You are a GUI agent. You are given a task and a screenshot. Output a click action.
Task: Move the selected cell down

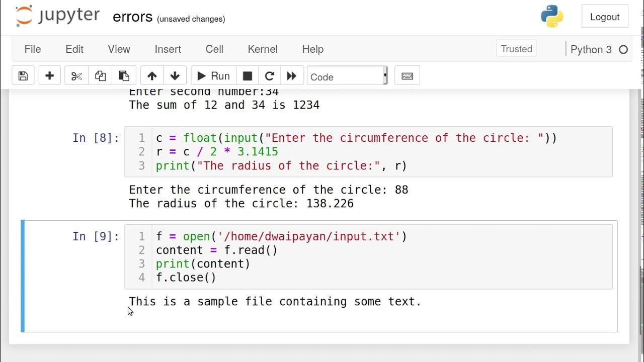(x=175, y=76)
